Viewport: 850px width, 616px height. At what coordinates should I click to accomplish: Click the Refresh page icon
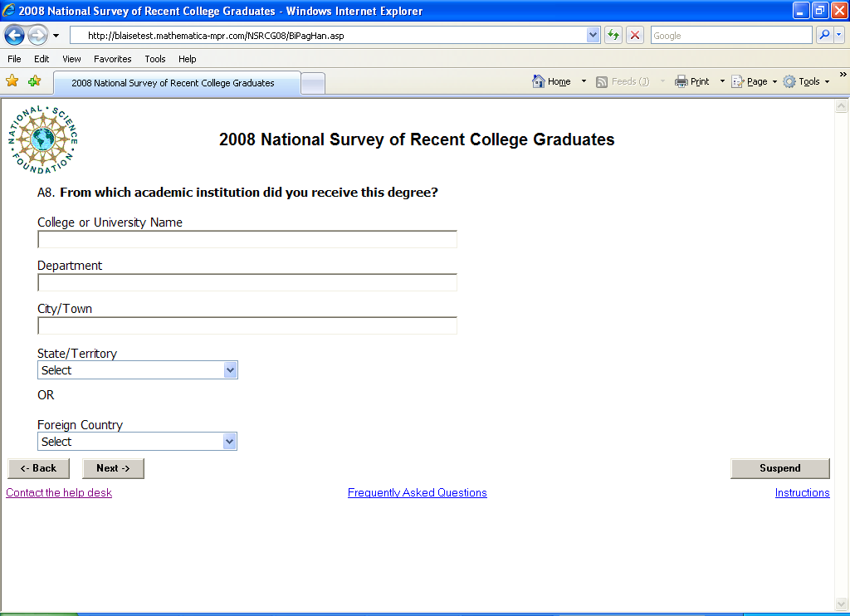[x=613, y=36]
